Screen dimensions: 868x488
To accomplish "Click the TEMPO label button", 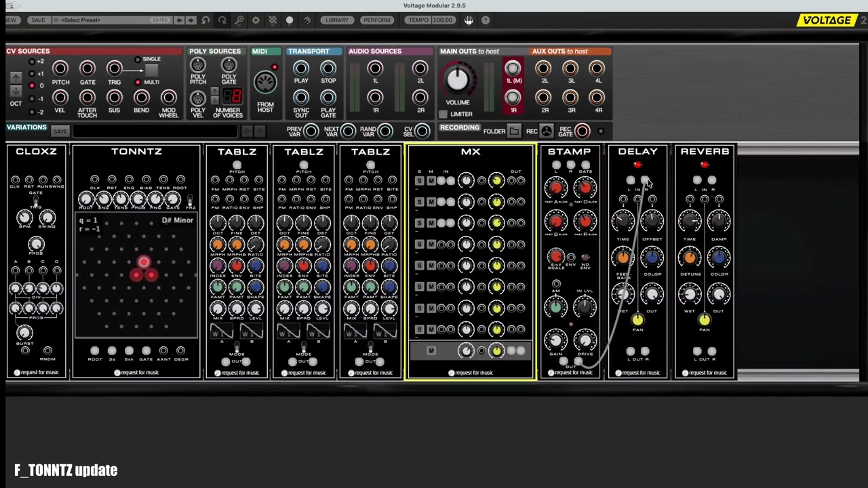I will pos(418,20).
